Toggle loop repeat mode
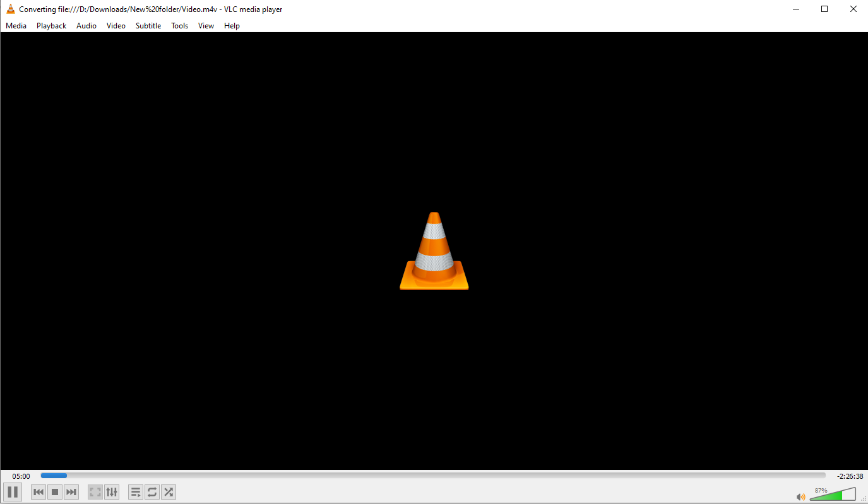The image size is (868, 504). (x=152, y=492)
